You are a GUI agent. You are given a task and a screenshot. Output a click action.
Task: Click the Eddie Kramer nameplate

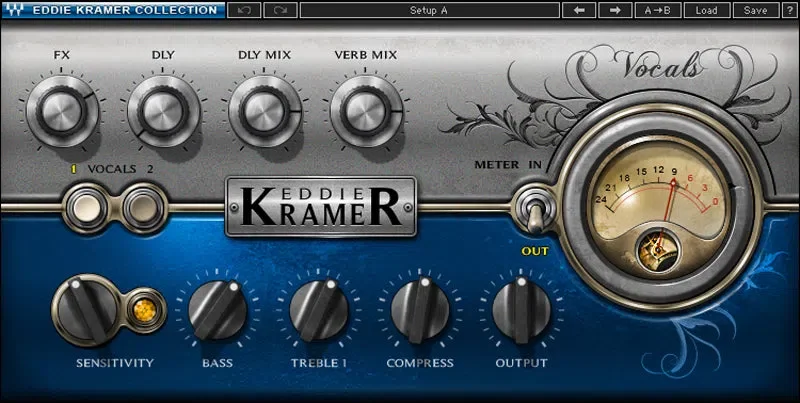[321, 207]
